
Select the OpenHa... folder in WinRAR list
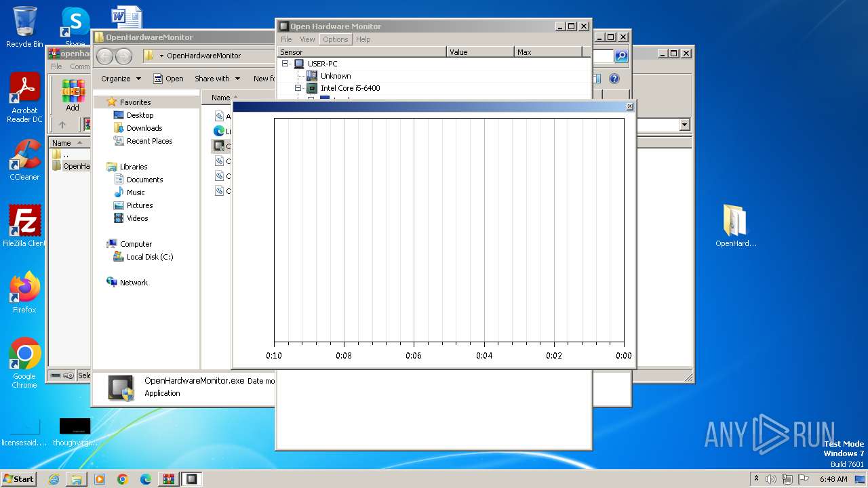click(71, 166)
